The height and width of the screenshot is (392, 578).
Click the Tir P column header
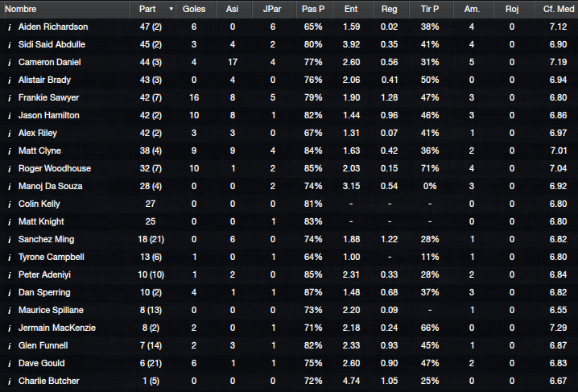coord(430,9)
